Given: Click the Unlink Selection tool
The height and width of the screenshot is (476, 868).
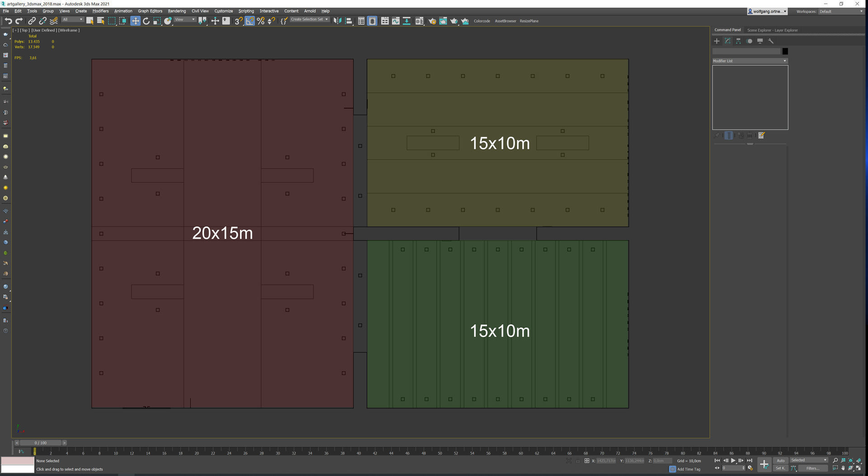Looking at the screenshot, I should click(42, 21).
